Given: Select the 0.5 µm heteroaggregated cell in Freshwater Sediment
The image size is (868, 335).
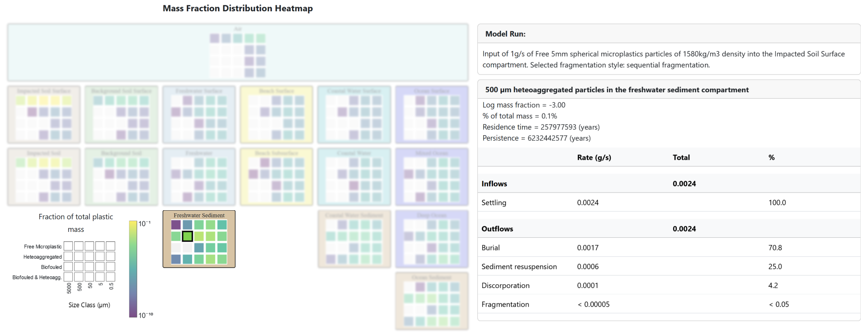Looking at the screenshot, I should point(222,236).
